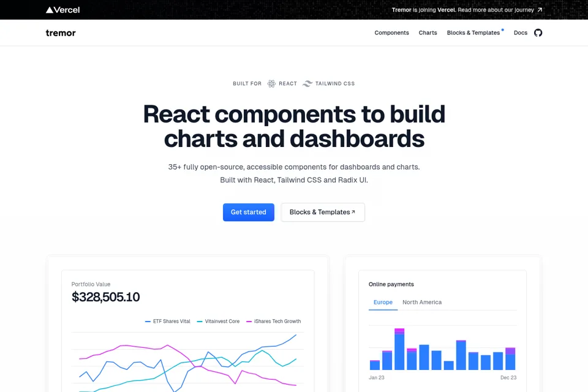Click the BUILT FOR label
Image resolution: width=588 pixels, height=392 pixels.
pos(247,84)
